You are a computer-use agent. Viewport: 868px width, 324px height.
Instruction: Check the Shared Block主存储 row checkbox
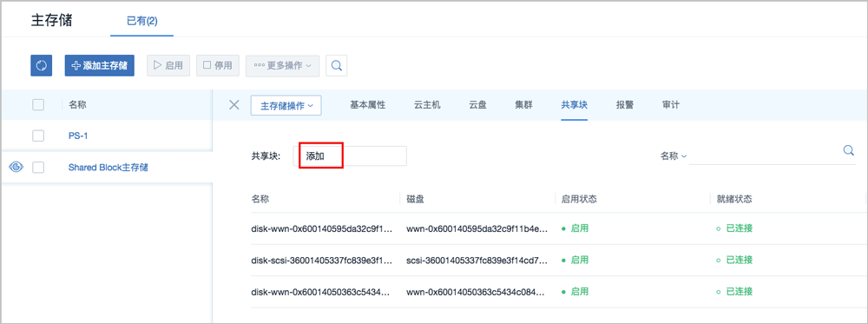pos(38,168)
